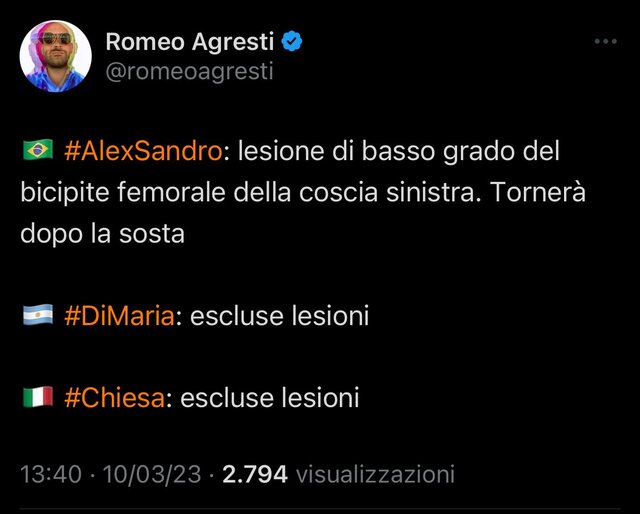640x514 pixels.
Task: Click the 10/03/23 tweet date
Action: tap(152, 474)
